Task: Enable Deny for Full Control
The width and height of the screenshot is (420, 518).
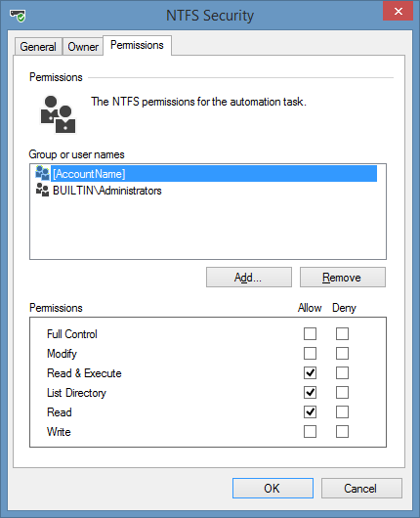Action: click(342, 333)
